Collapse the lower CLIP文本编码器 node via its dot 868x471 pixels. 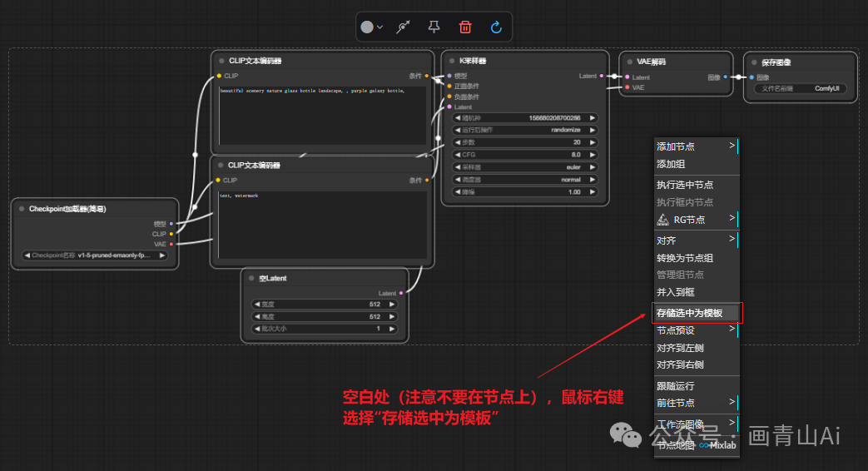tap(221, 165)
